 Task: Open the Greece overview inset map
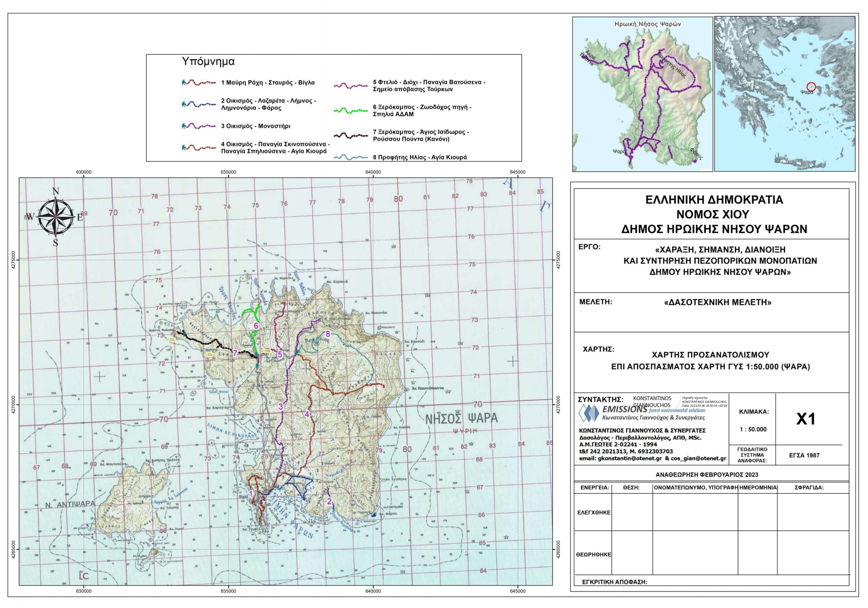click(785, 94)
